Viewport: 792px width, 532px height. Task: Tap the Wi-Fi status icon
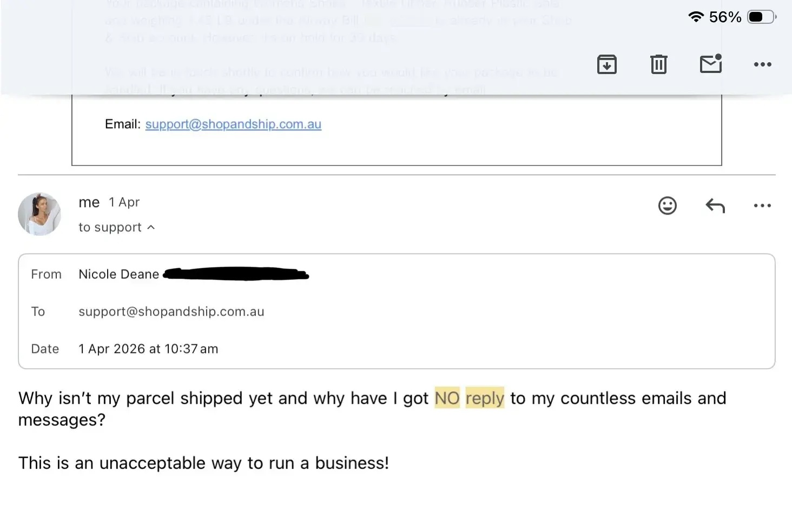(x=696, y=17)
